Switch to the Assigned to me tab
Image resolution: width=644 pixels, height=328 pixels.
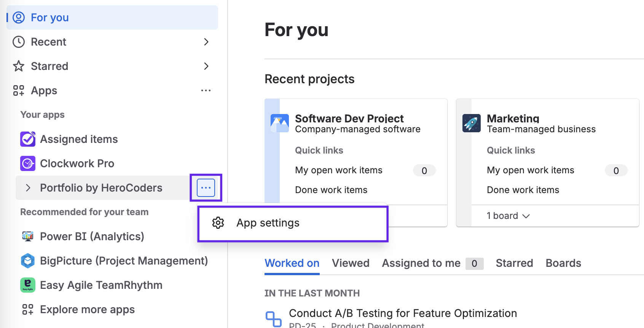tap(432, 263)
